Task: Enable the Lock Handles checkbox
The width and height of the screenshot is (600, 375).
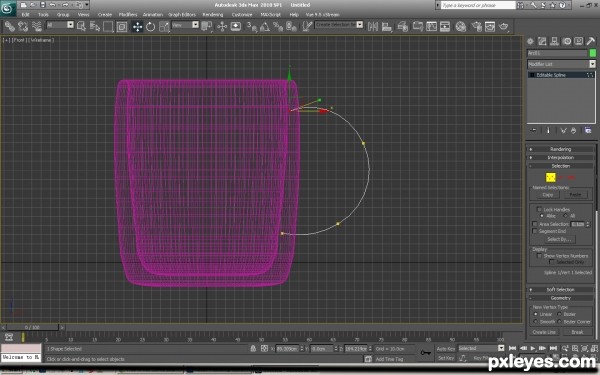Action: [x=539, y=209]
